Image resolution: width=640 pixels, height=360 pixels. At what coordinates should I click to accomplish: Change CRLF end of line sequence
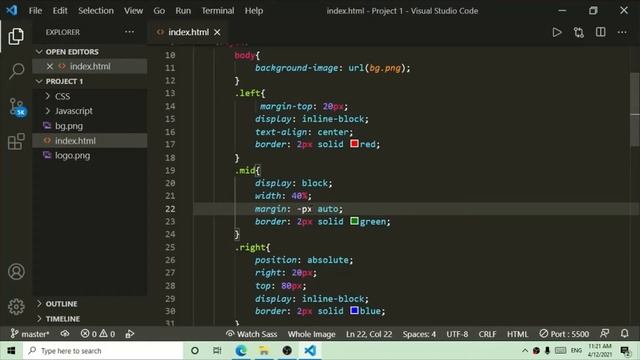(x=487, y=334)
